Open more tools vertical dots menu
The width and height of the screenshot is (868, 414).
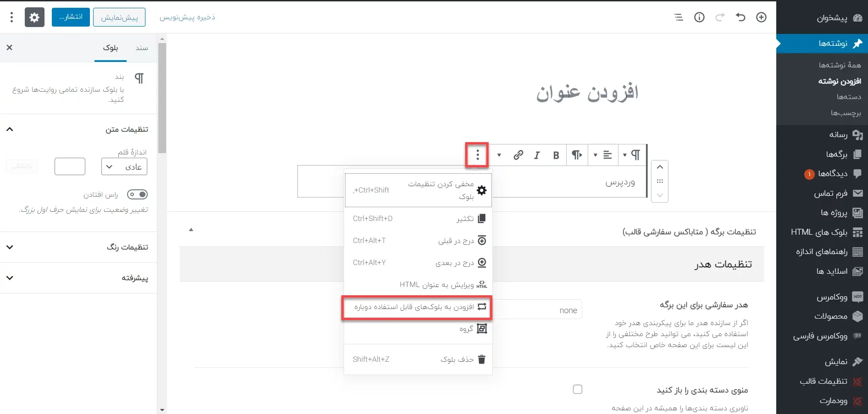click(x=11, y=17)
